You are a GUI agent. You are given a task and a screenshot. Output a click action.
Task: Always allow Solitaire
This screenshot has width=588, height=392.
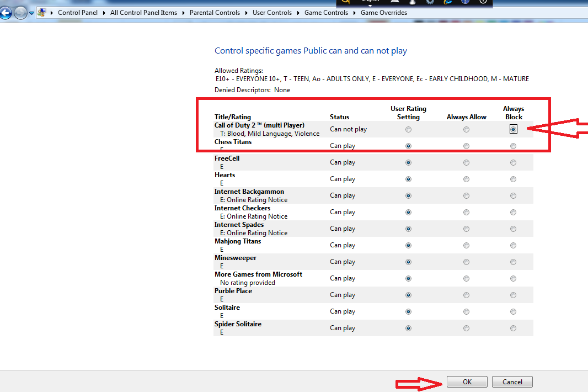point(466,311)
